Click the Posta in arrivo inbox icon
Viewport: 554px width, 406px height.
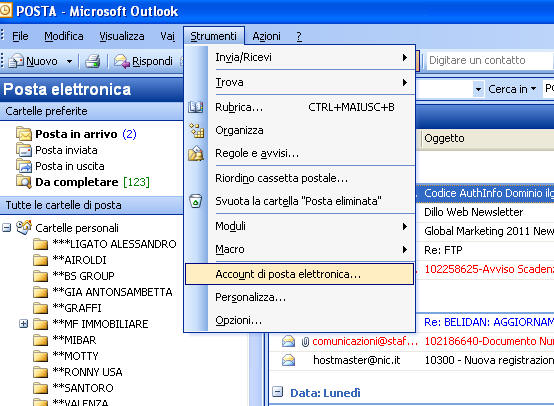point(24,134)
